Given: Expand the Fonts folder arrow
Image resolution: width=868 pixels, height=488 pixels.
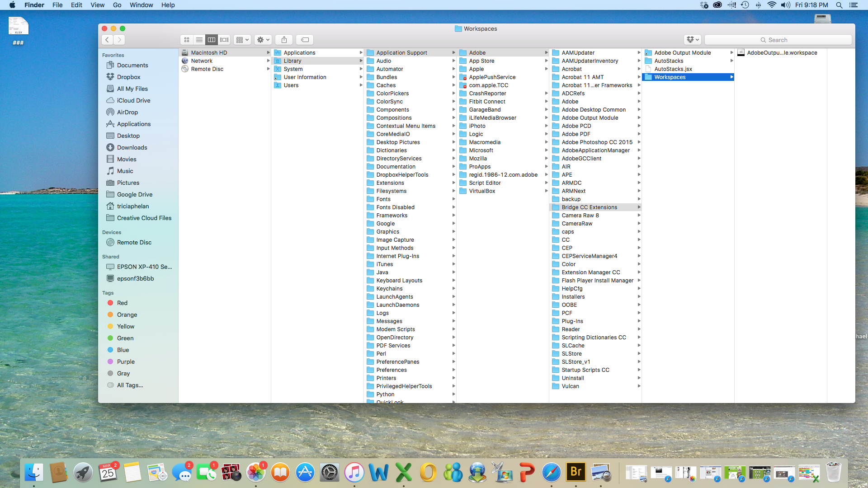Looking at the screenshot, I should [453, 199].
